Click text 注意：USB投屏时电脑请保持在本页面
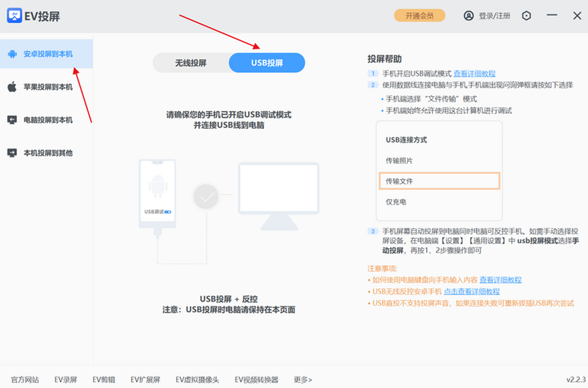 tap(229, 310)
